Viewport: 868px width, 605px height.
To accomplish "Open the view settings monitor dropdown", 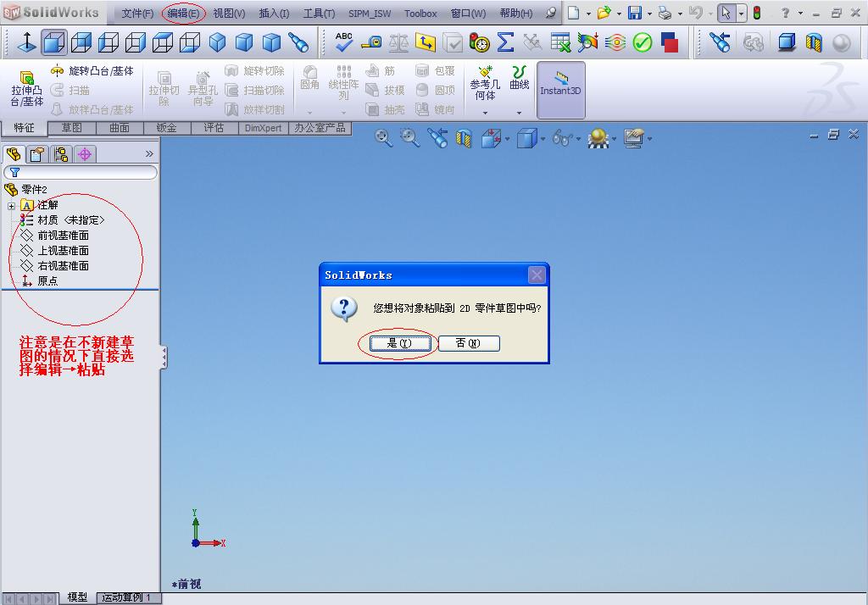I will (x=649, y=138).
